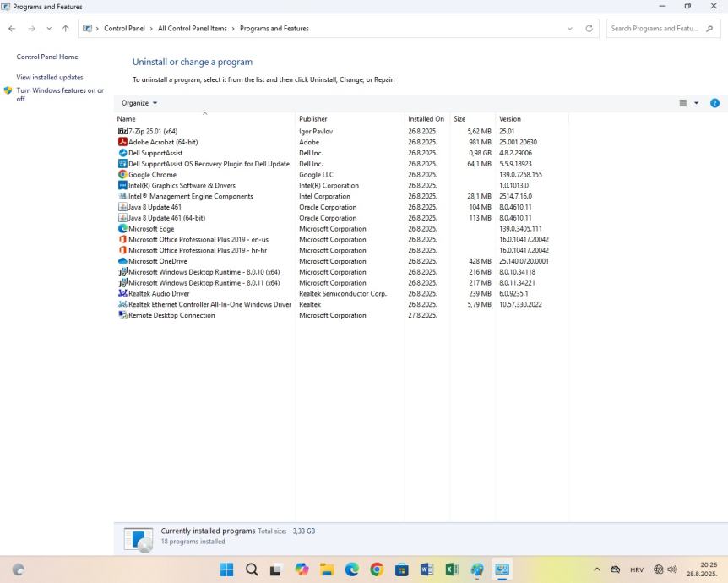Select the Adobe Acrobat (64-bit) icon
Screen dimensions: 728x583
click(122, 142)
